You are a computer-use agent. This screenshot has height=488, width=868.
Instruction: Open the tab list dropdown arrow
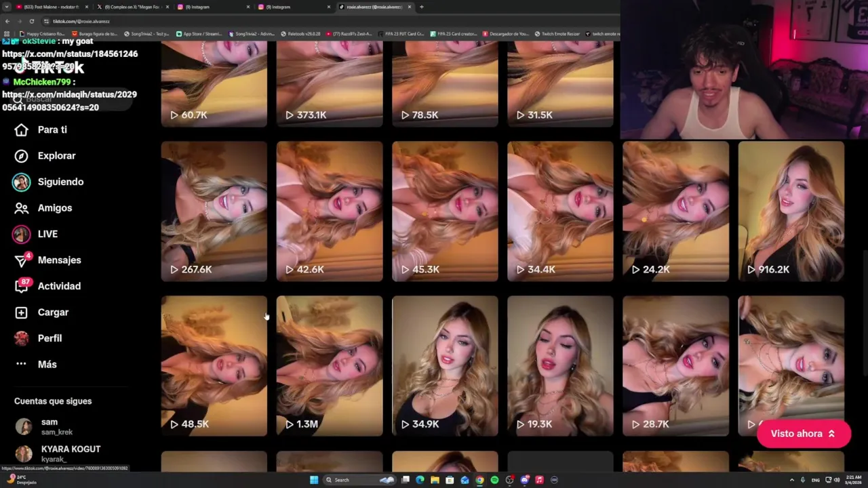point(7,7)
